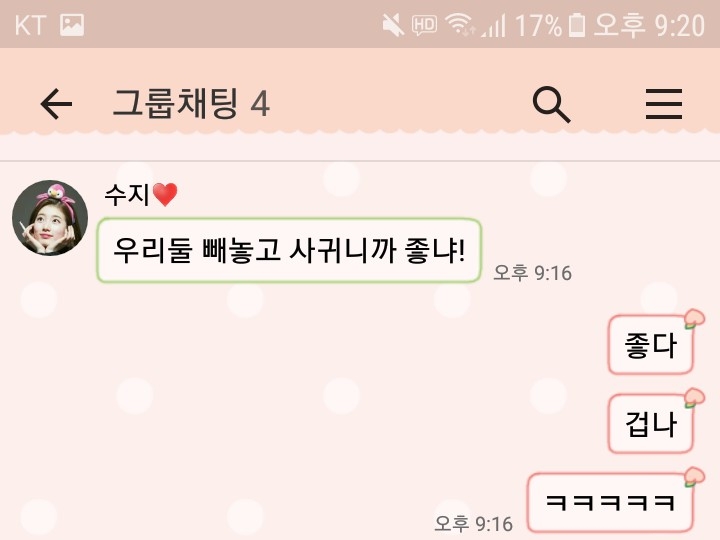The image size is (720, 540).
Task: Tap the signal strength bars
Action: click(x=494, y=26)
